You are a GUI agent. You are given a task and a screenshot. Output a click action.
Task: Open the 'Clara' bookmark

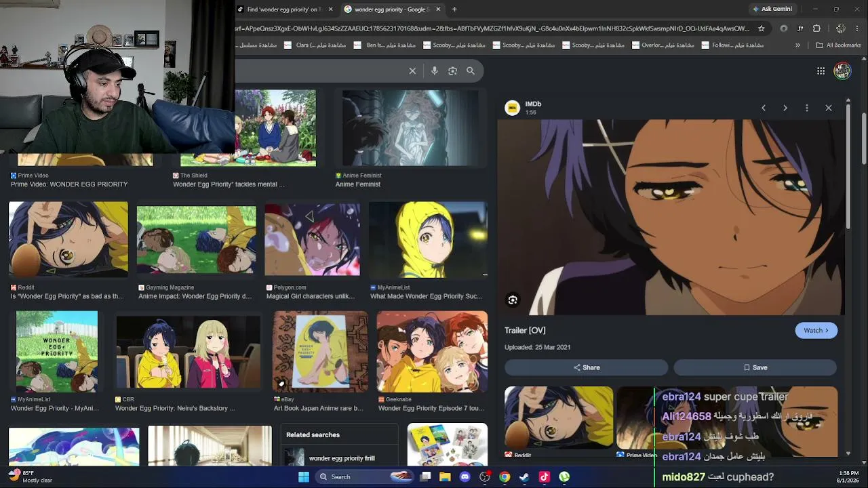pos(316,45)
